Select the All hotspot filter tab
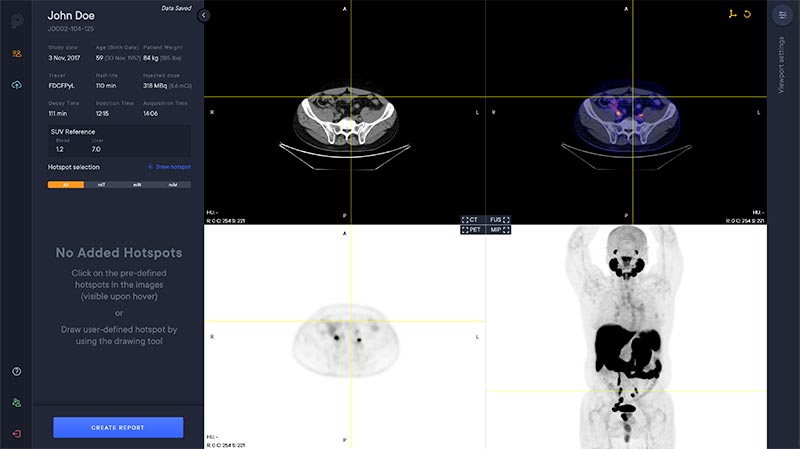 66,185
